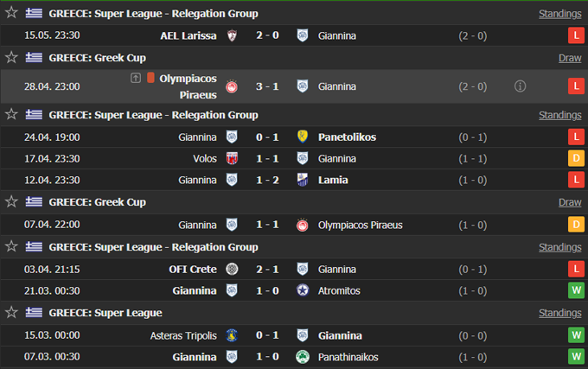Click the Panathinaikos green clover logo
This screenshot has width=588, height=369.
tap(303, 357)
